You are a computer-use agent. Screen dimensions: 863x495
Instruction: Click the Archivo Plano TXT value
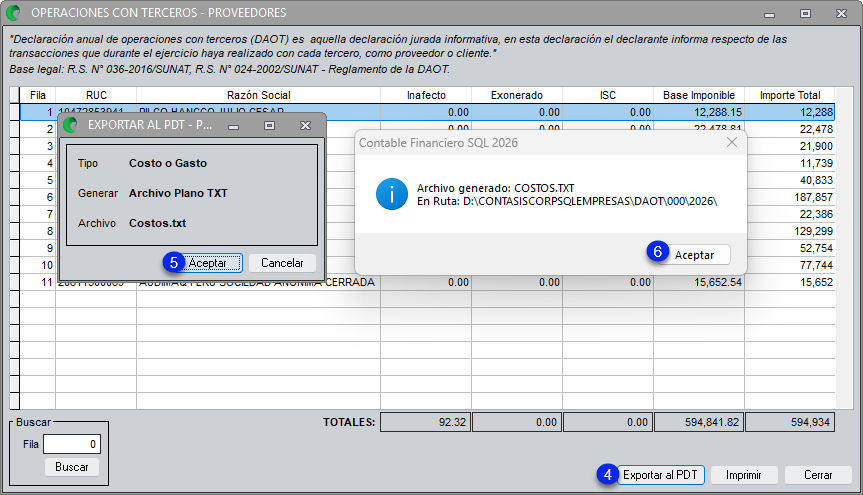click(178, 193)
